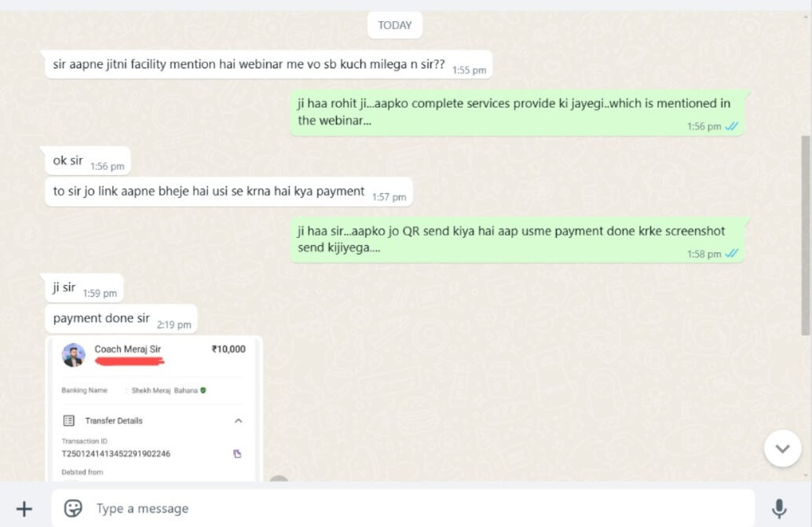Select the transaction ID number text
This screenshot has width=812, height=527.
pyautogui.click(x=116, y=454)
